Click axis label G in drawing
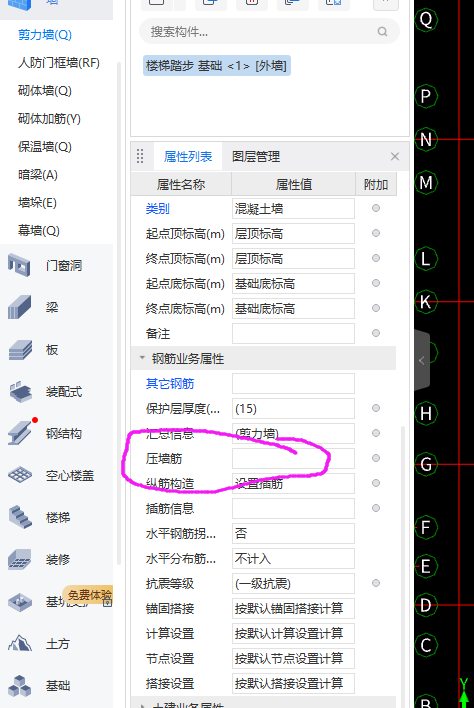The image size is (474, 708). pyautogui.click(x=426, y=464)
